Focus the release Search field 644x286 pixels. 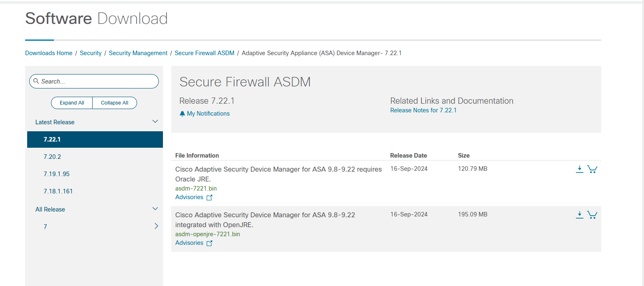tap(94, 81)
